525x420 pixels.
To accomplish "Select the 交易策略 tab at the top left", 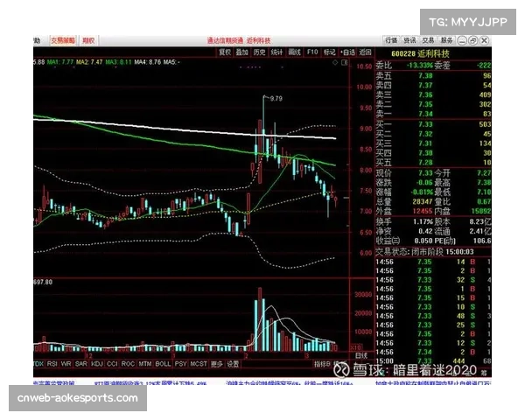I will tap(61, 40).
